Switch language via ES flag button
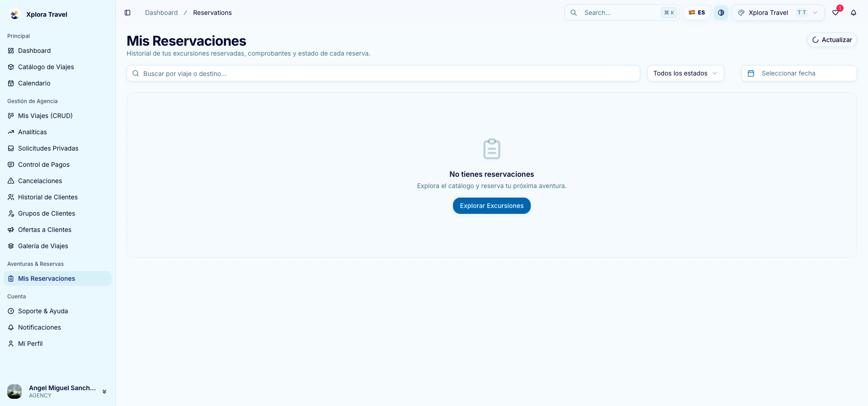The image size is (868, 406). pyautogui.click(x=697, y=13)
